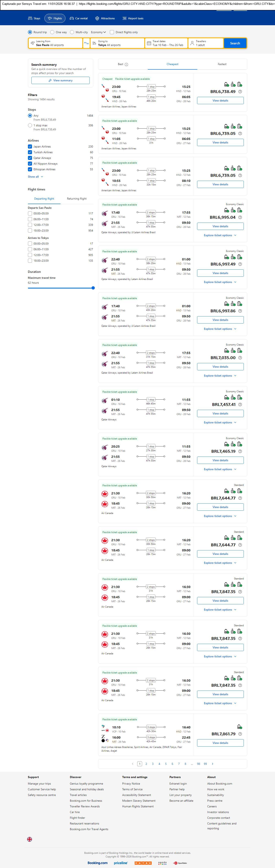The width and height of the screenshot is (275, 868).
Task: Go to next results page arrow
Action: tap(212, 764)
